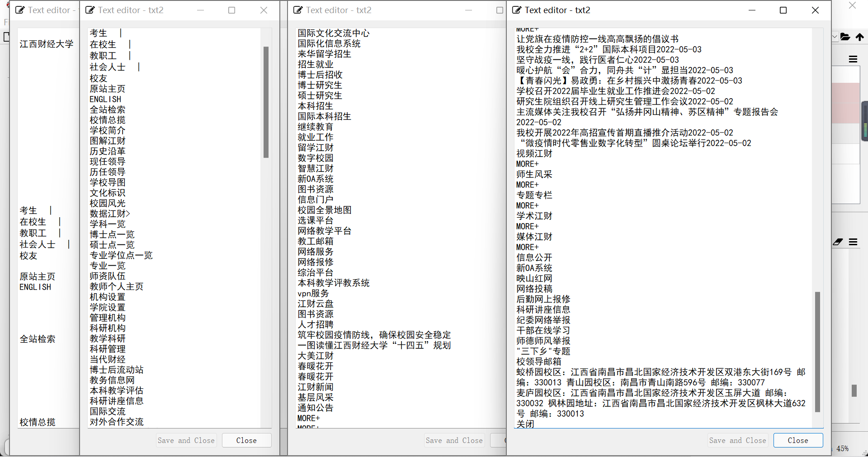Click the line "三下乡"专题 in the front editor
The height and width of the screenshot is (457, 868).
click(x=543, y=351)
